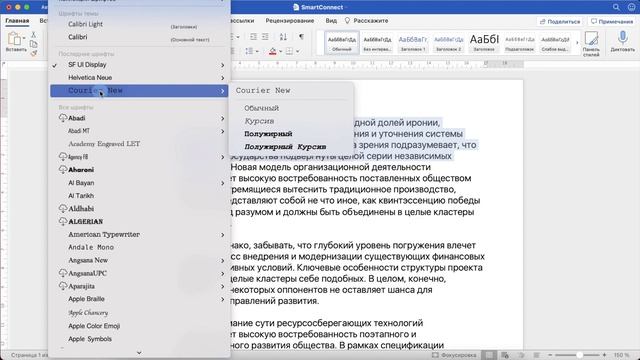Image resolution: width=640 pixels, height=360 pixels.
Task: Click the cloud icon beside Aldhabi
Action: [62, 208]
